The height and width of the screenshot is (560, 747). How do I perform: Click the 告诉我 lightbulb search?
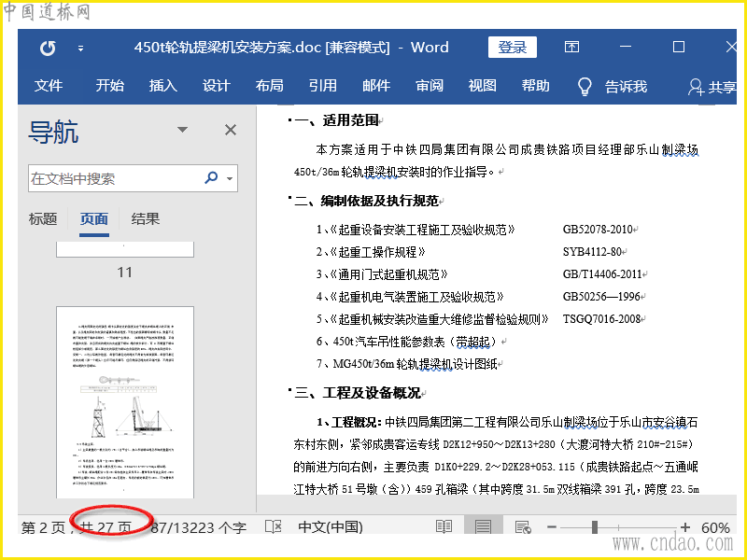pyautogui.click(x=613, y=87)
